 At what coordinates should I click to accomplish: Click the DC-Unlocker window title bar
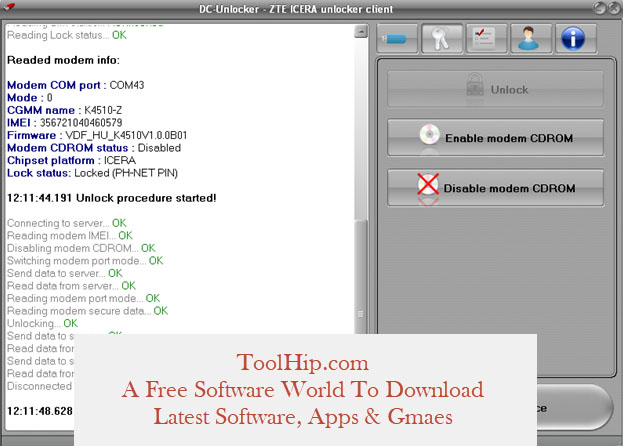[296, 9]
